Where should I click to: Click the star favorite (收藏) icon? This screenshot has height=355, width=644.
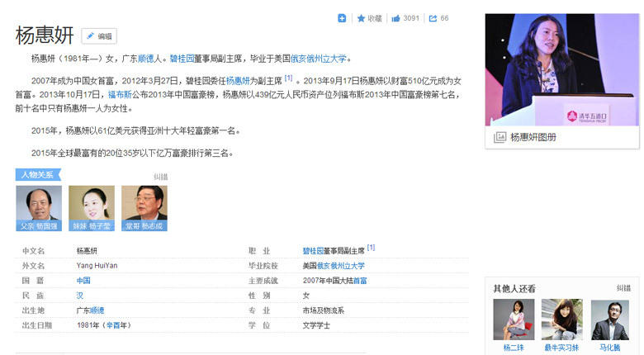(x=361, y=18)
